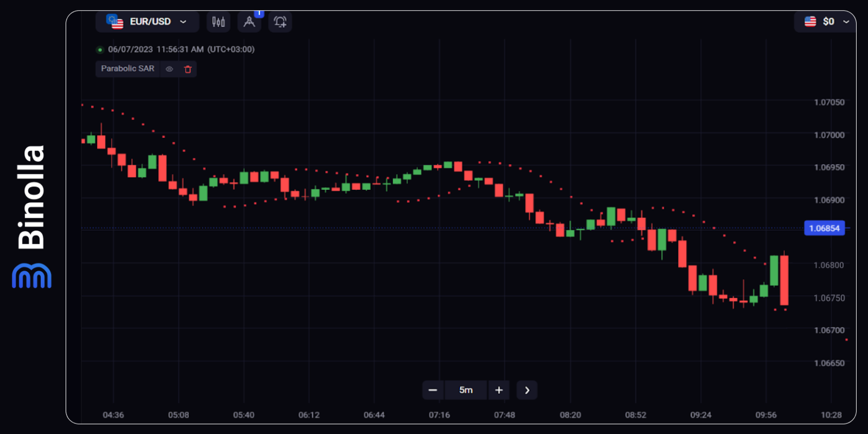Image resolution: width=868 pixels, height=434 pixels.
Task: Open the 5m timeframe selector
Action: coord(466,390)
